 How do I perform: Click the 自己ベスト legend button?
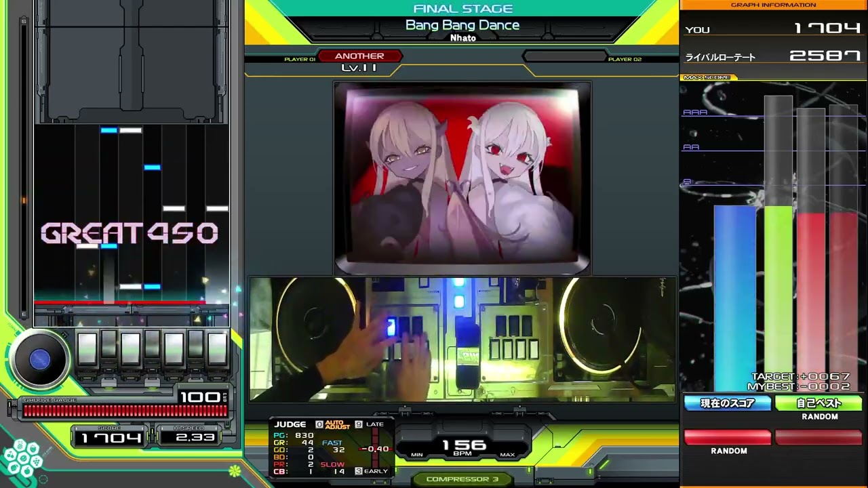(x=819, y=403)
